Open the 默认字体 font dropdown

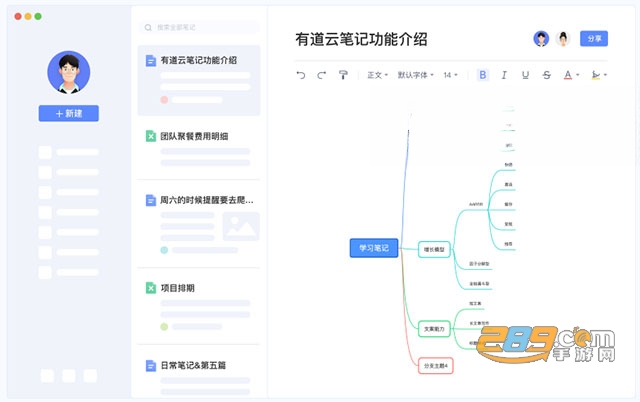click(416, 75)
